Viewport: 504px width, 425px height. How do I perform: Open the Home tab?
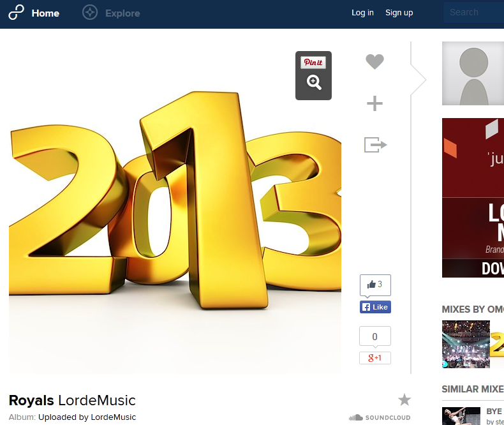45,13
